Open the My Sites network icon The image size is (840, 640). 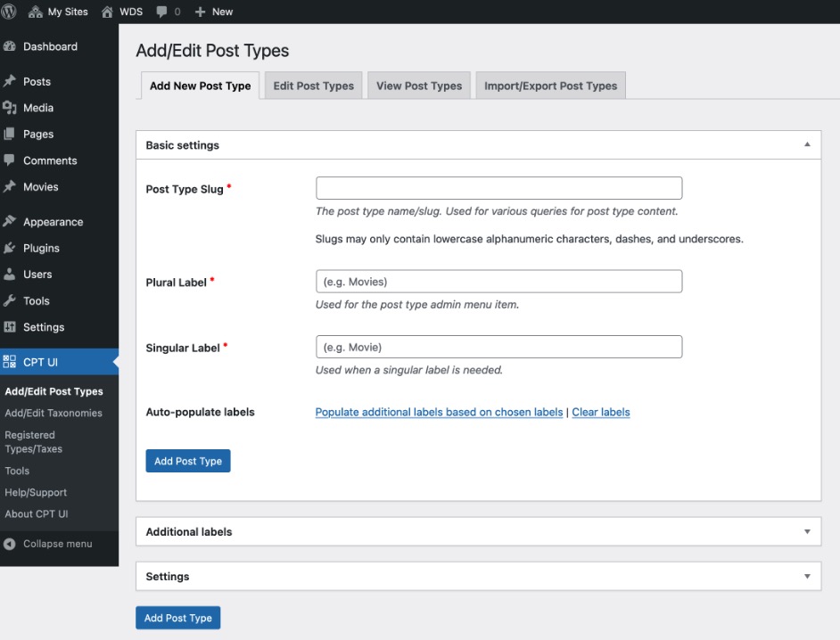point(36,12)
